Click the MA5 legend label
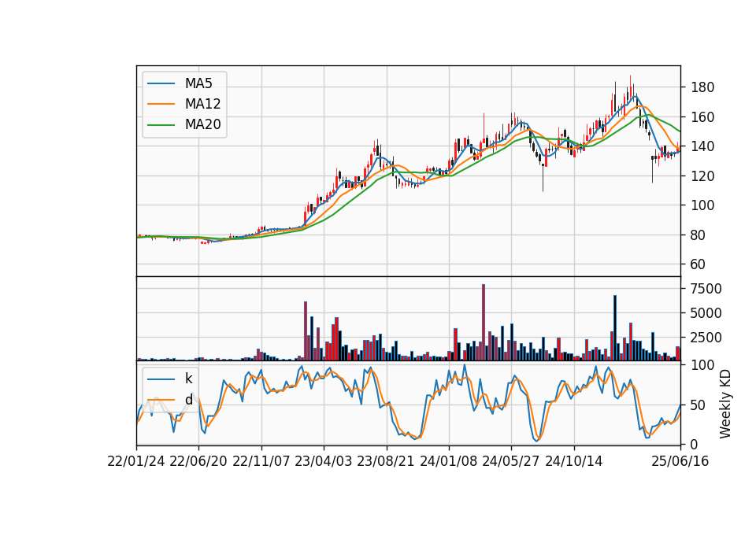 [x=198, y=83]
